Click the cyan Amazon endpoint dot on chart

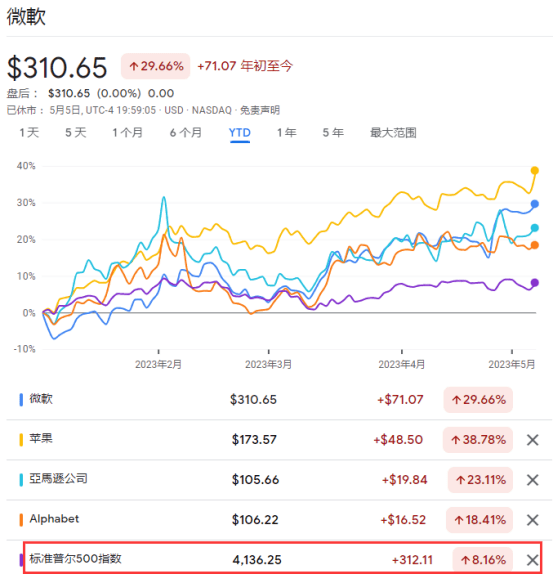535,228
